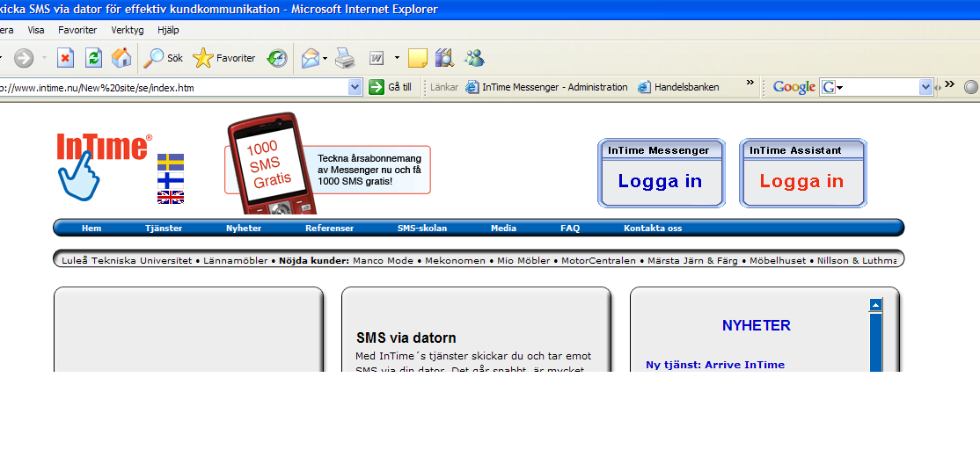Image resolution: width=980 pixels, height=450 pixels.
Task: Click Möbelhuset in the customer ticker
Action: tap(778, 261)
